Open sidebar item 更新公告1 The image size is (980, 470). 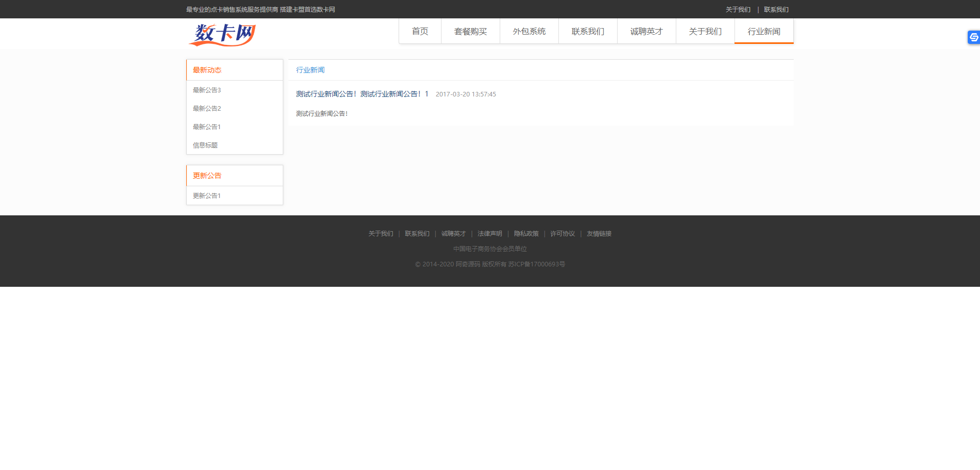207,196
